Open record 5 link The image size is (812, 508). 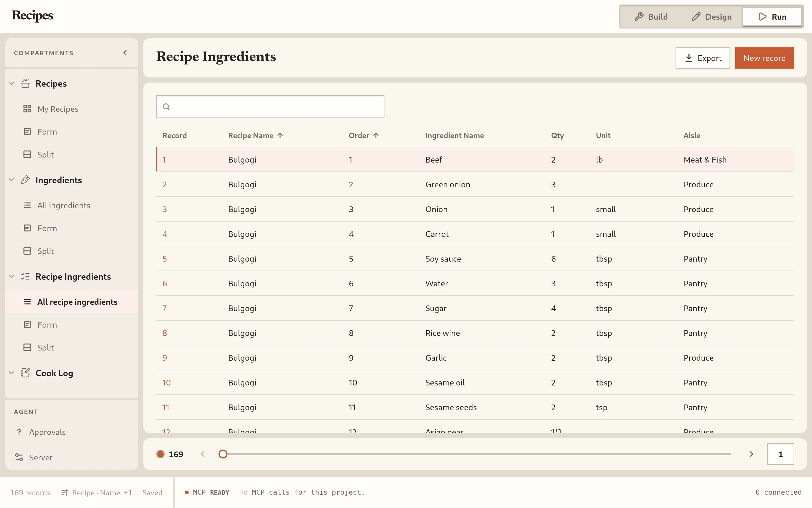[x=165, y=259]
